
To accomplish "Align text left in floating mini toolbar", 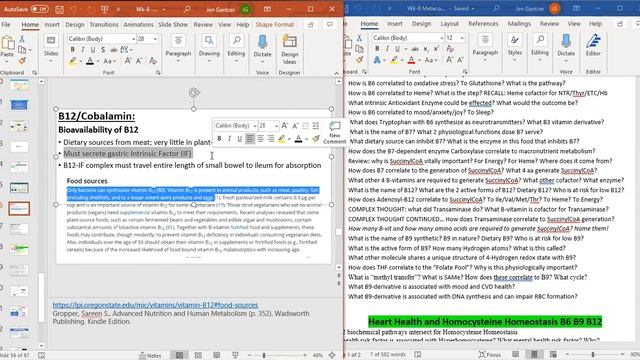I will (250, 139).
